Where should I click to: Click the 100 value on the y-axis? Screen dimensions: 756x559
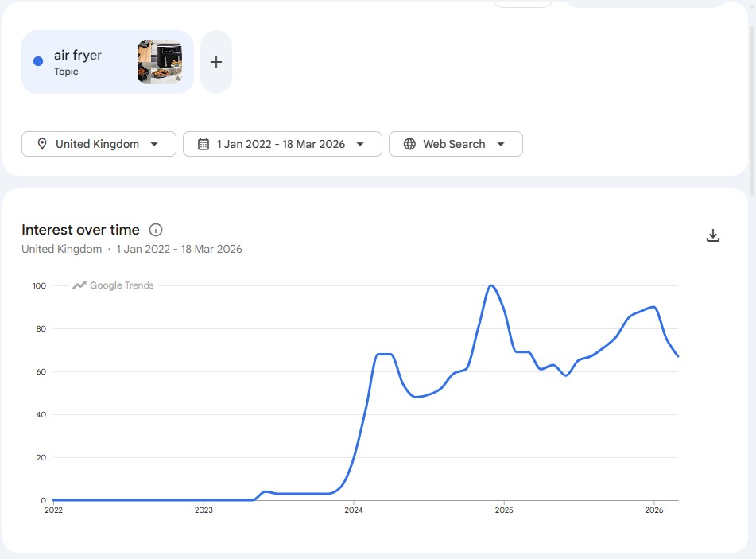click(x=40, y=285)
